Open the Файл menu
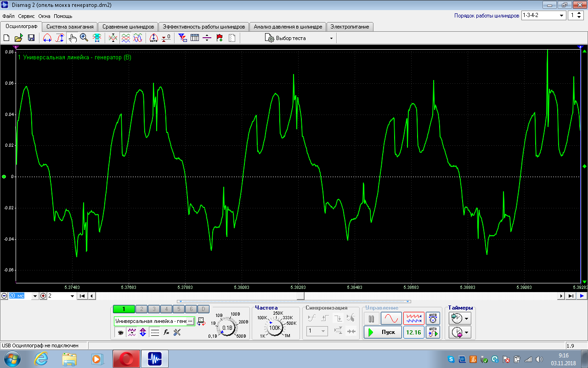The width and height of the screenshot is (588, 368). pos(8,16)
